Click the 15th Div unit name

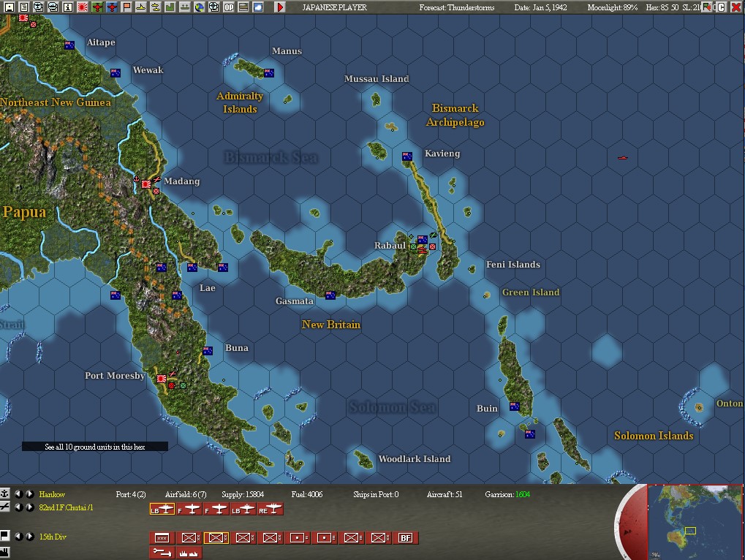[x=53, y=537]
